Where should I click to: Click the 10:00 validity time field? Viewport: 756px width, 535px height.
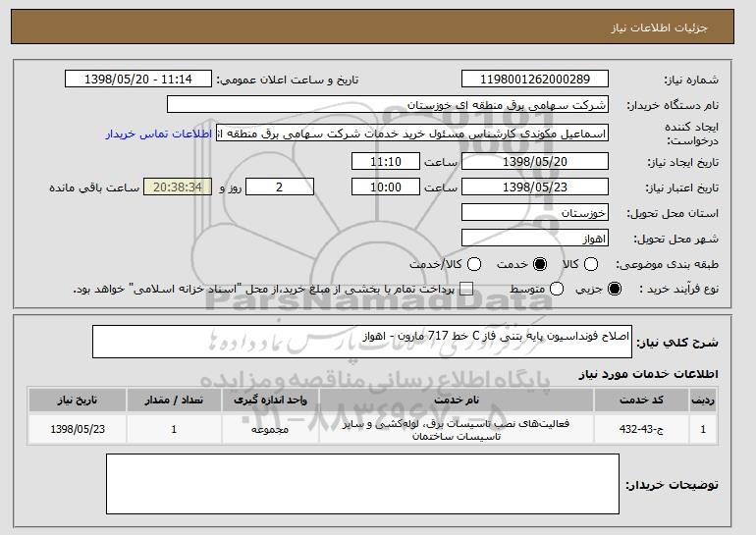(385, 187)
